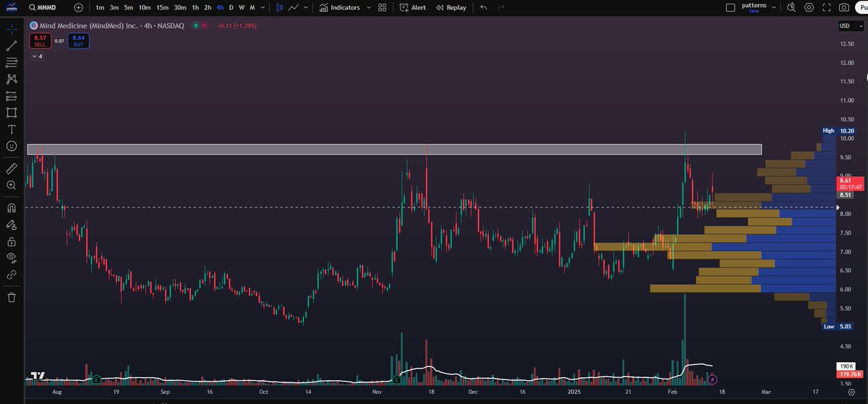Select the geometric shapes tool
868x404 pixels.
tap(12, 112)
